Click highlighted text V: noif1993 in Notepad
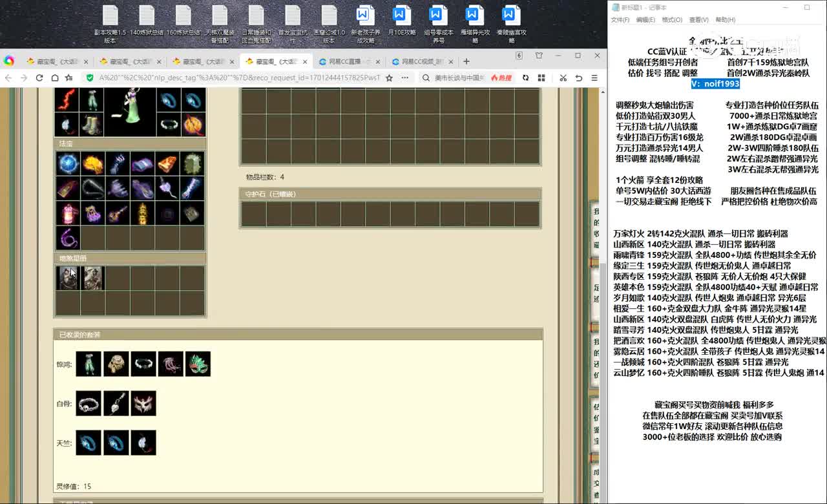Viewport: 827px width, 504px height. pyautogui.click(x=715, y=84)
